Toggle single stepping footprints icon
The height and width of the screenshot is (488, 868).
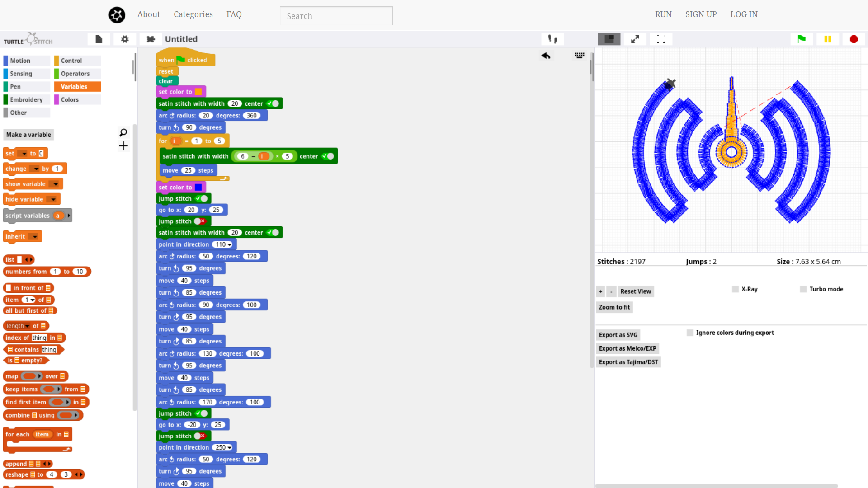pos(552,39)
